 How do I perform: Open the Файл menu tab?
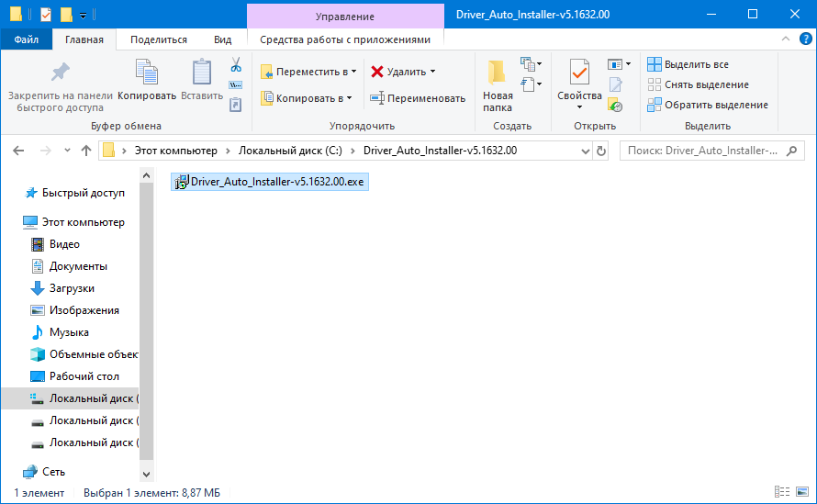tap(26, 39)
